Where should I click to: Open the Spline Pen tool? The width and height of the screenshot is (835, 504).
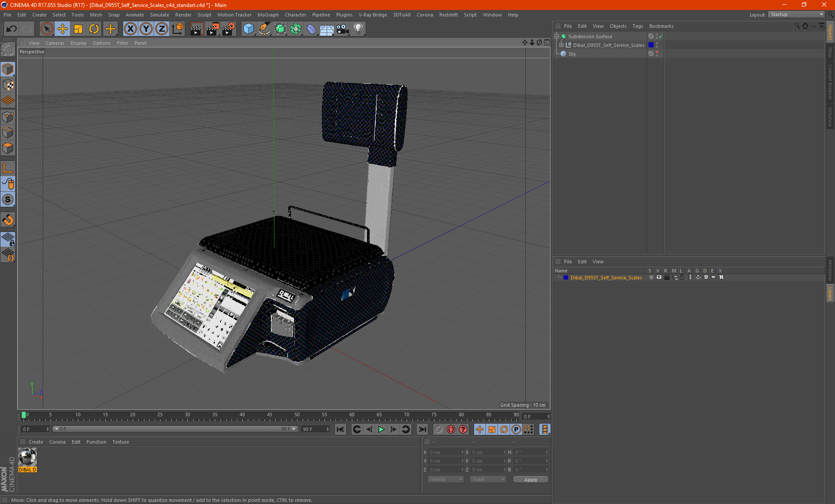[x=264, y=29]
